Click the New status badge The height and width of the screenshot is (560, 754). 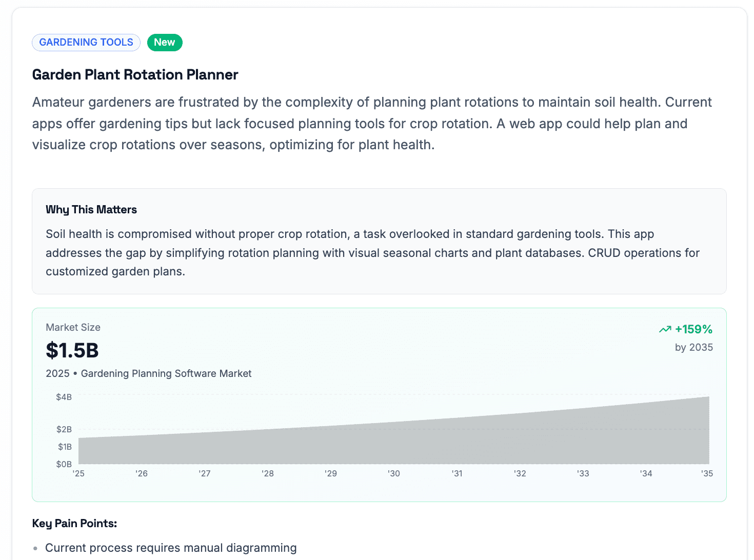(x=164, y=42)
